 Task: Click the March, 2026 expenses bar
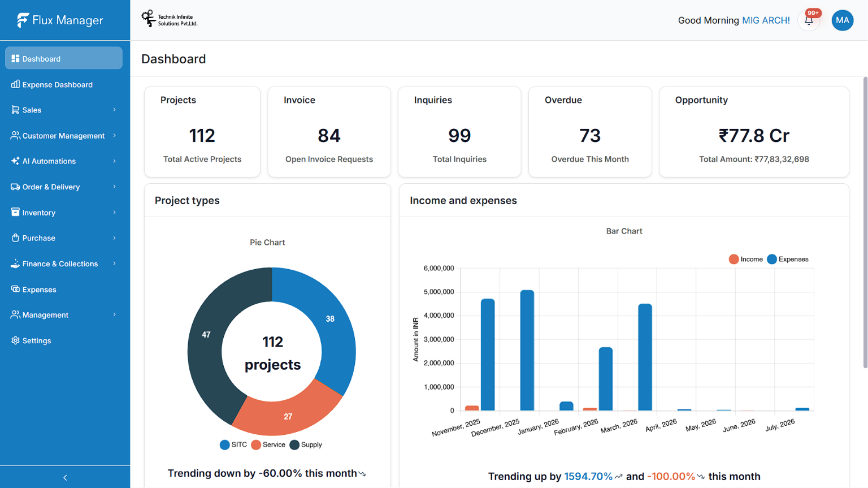pos(645,357)
